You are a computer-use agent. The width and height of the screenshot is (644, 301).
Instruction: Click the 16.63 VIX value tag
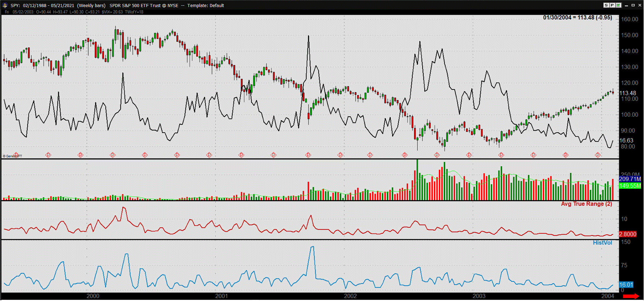626,141
